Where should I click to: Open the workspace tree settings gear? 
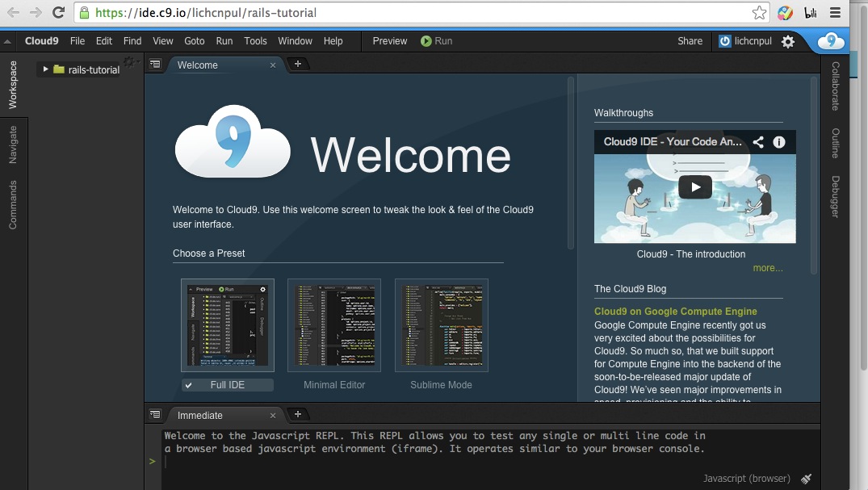(x=129, y=61)
